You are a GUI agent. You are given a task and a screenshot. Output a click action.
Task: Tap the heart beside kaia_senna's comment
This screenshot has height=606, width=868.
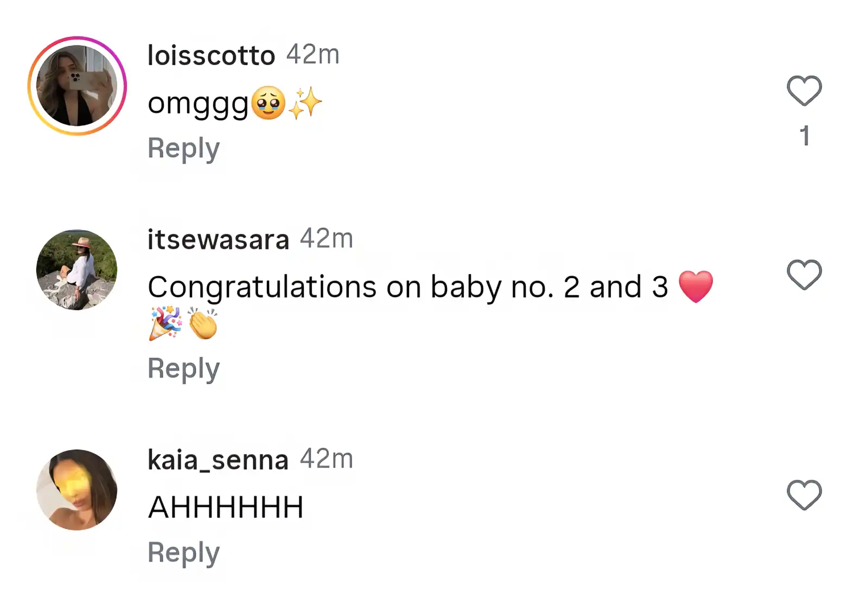[804, 495]
